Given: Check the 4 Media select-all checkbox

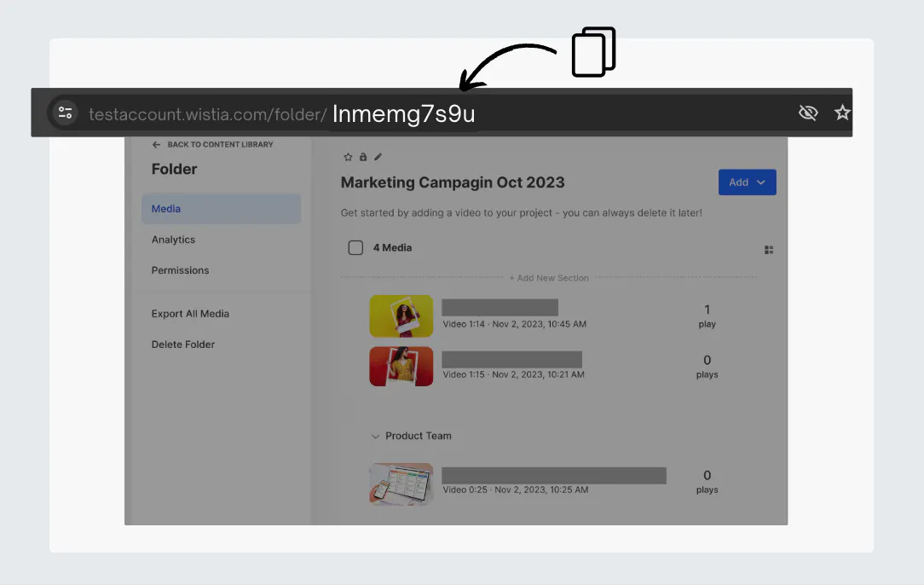Looking at the screenshot, I should pos(355,247).
